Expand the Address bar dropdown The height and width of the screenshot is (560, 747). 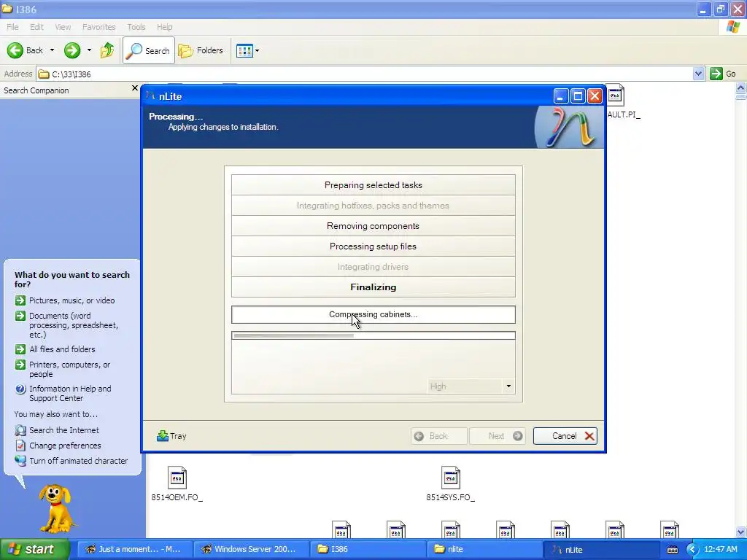point(698,74)
